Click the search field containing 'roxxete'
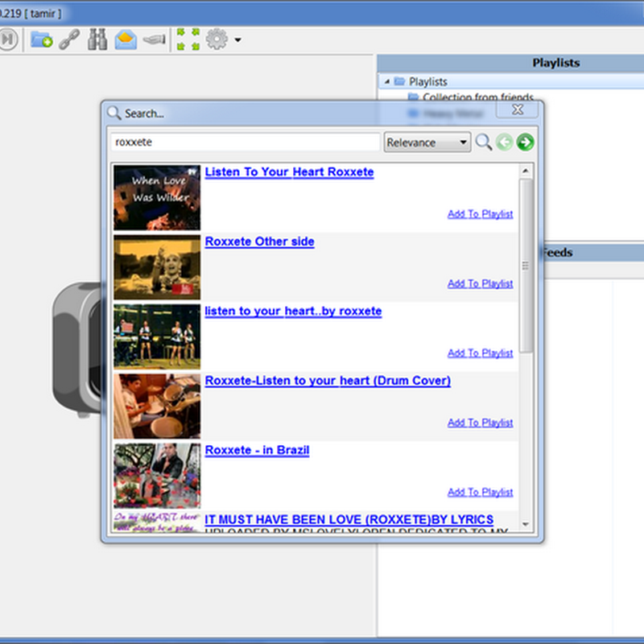 245,142
